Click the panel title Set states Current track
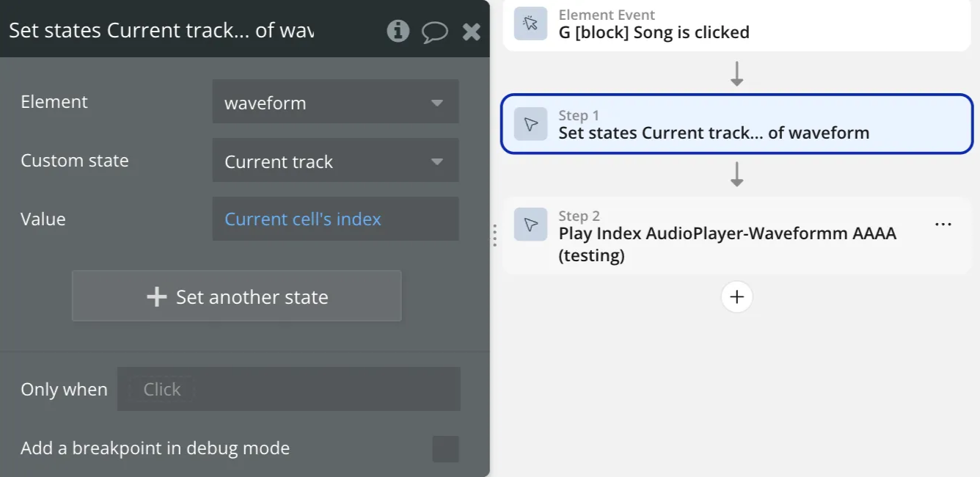Viewport: 980px width, 477px height. tap(161, 31)
